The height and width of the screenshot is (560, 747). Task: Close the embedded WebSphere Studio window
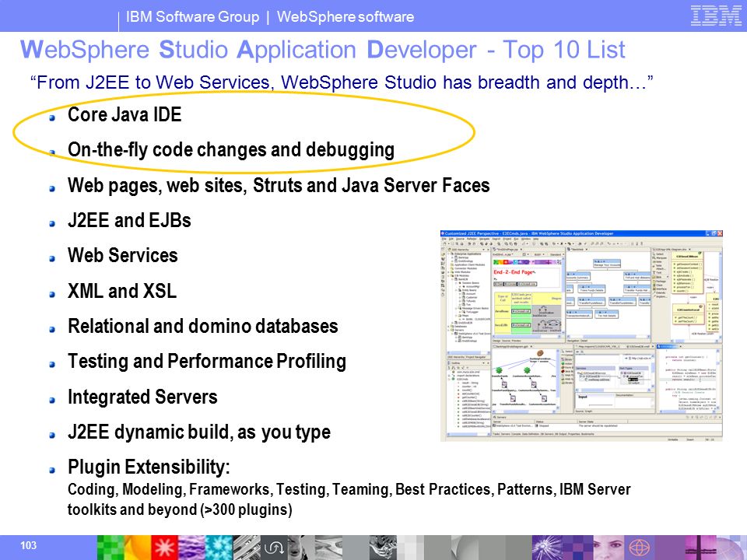click(x=720, y=233)
